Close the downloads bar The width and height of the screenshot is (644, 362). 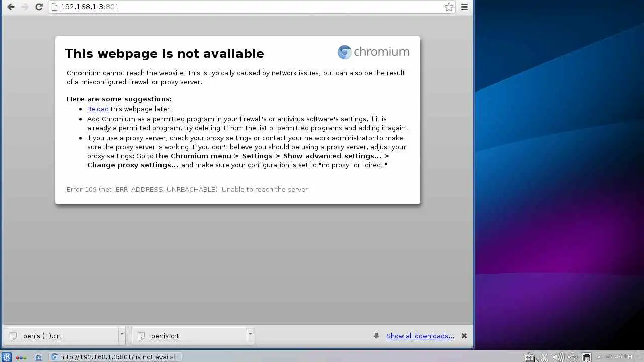click(x=464, y=336)
